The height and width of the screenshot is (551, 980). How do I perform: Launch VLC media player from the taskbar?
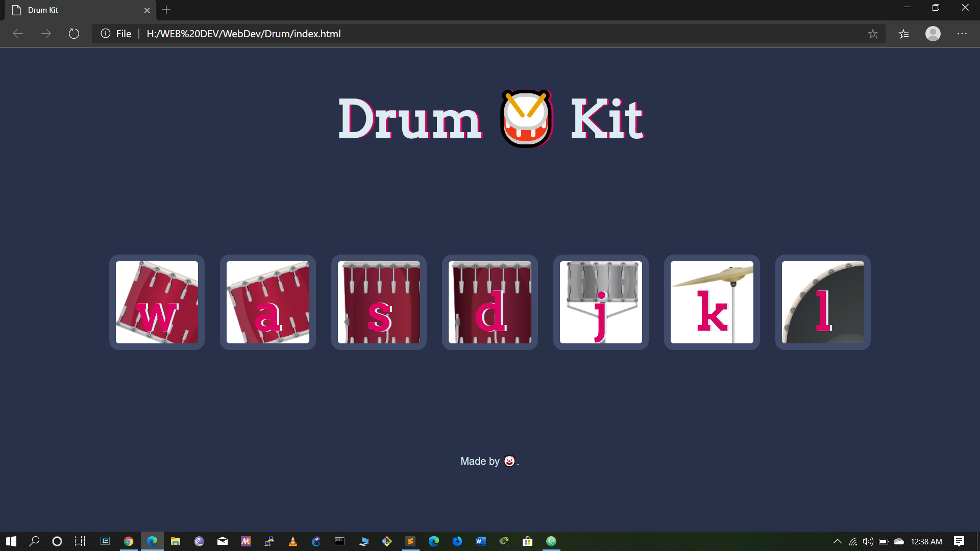click(293, 541)
